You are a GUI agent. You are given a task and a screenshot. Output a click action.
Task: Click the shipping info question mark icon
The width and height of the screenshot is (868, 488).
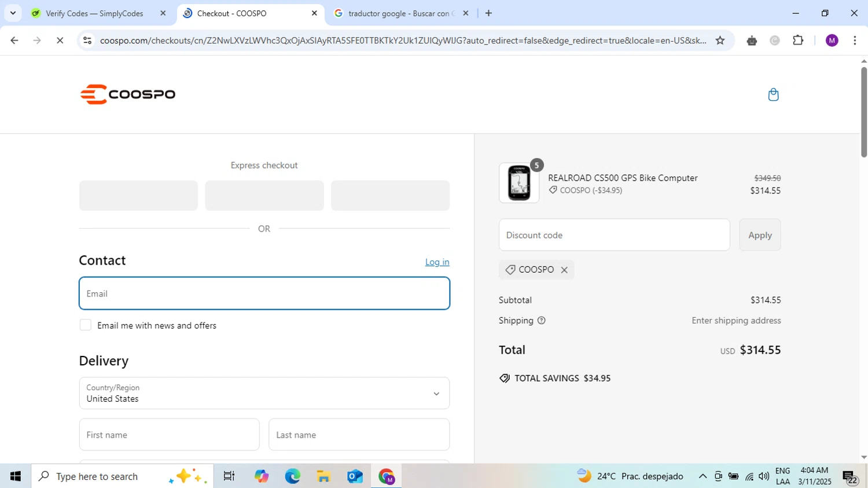(x=542, y=321)
